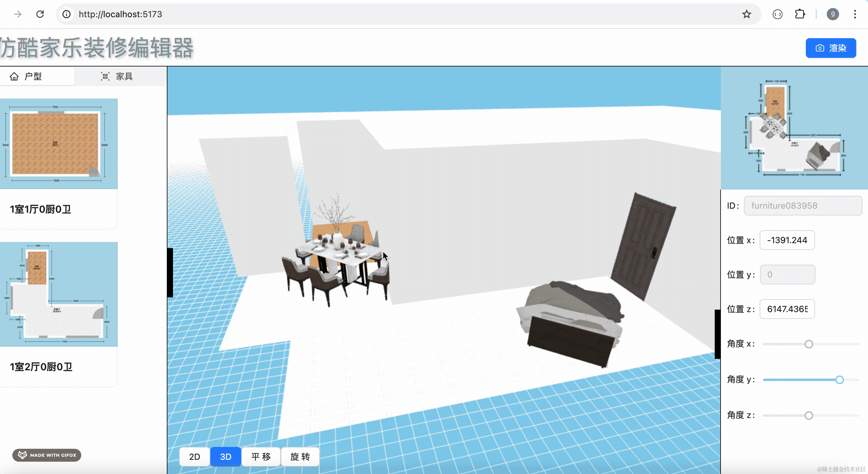
Task: Open the browser profile avatar
Action: click(x=833, y=14)
